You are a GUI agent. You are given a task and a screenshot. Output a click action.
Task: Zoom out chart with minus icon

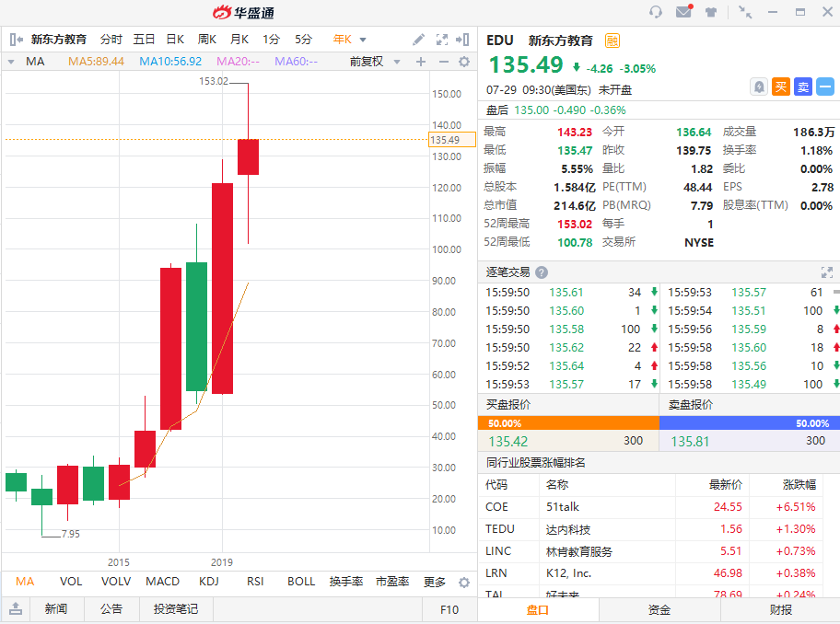click(444, 62)
